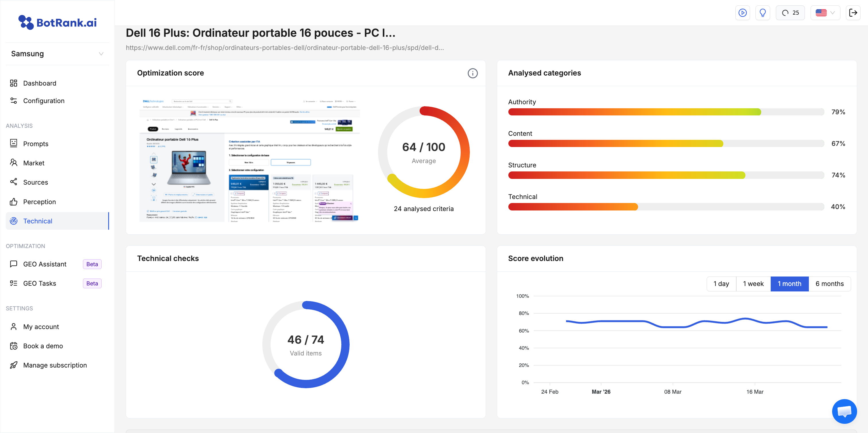Click the Dell page screenshot thumbnail
This screenshot has height=433, width=868.
tap(249, 160)
